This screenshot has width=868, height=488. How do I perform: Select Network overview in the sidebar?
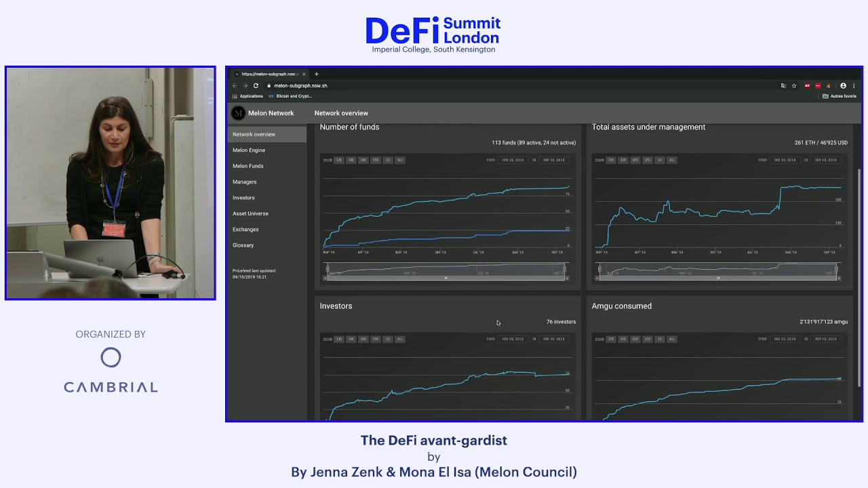pyautogui.click(x=267, y=134)
